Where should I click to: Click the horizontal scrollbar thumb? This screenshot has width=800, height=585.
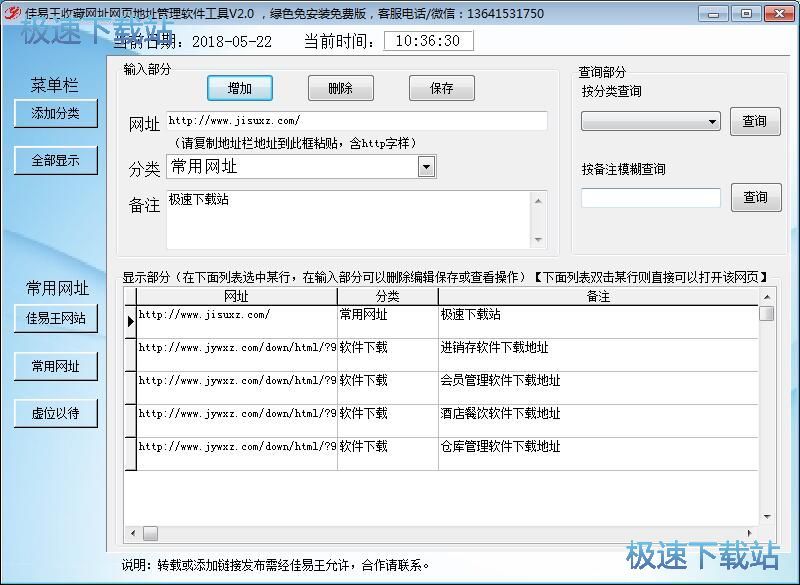[151, 533]
